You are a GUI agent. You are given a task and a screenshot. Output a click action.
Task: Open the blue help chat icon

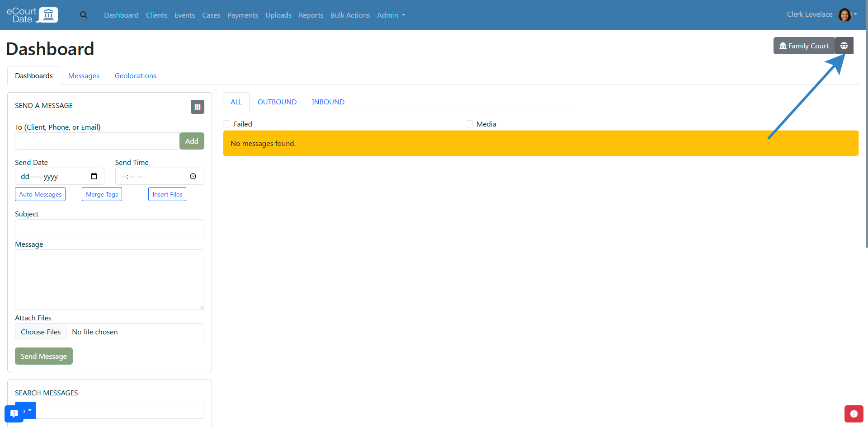tap(14, 413)
